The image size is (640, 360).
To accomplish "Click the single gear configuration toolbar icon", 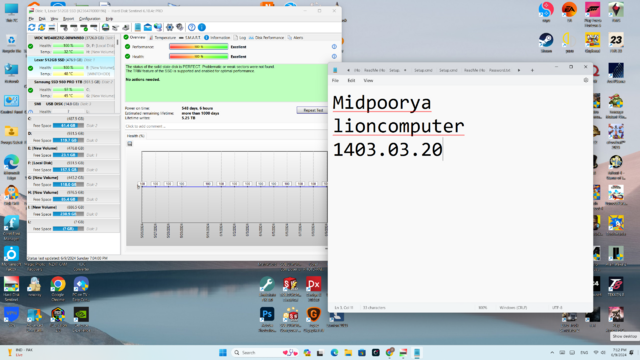I will [169, 27].
